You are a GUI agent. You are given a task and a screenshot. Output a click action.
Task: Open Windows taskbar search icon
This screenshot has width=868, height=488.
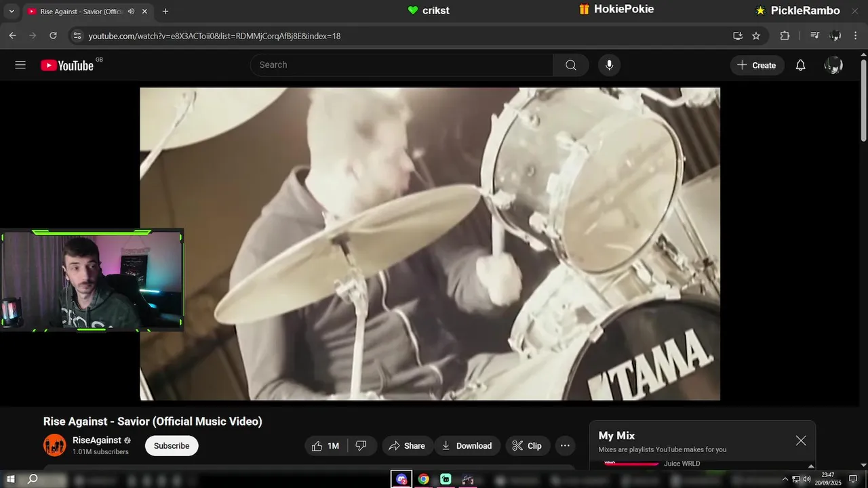[x=33, y=479]
